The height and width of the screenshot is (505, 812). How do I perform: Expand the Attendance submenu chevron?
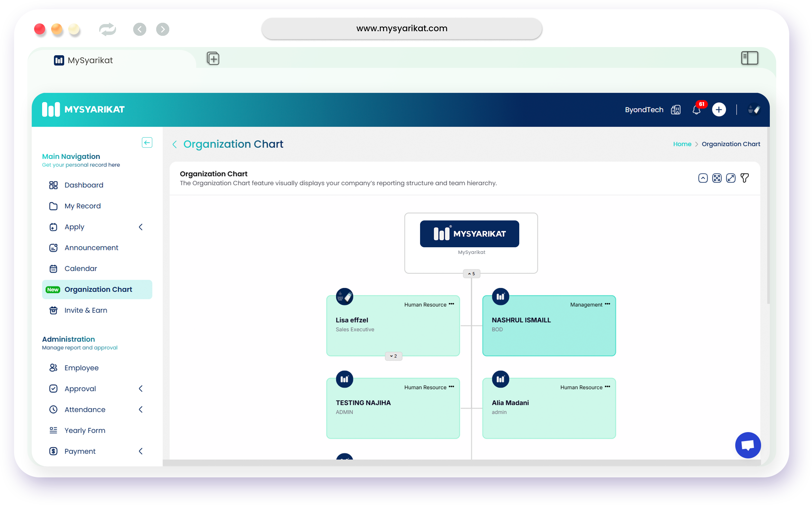(141, 409)
